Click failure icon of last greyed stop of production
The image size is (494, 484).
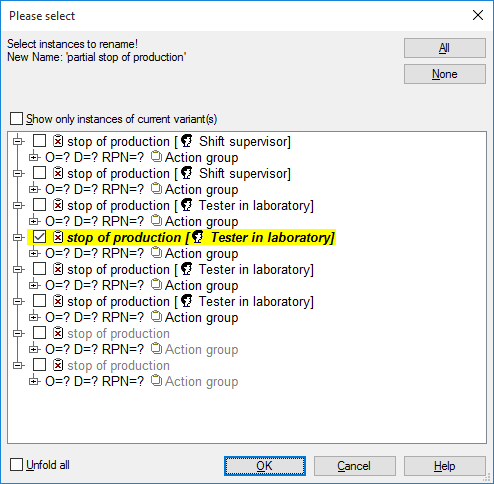[x=58, y=365]
